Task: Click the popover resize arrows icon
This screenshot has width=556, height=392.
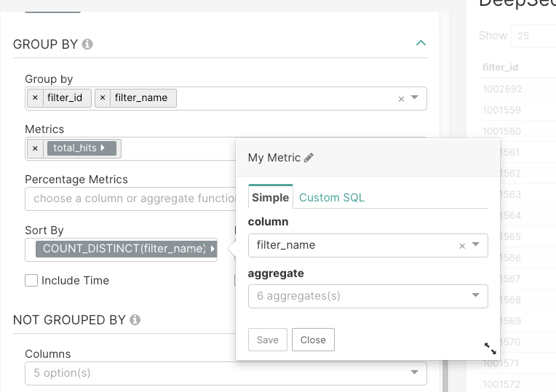Action: click(491, 348)
